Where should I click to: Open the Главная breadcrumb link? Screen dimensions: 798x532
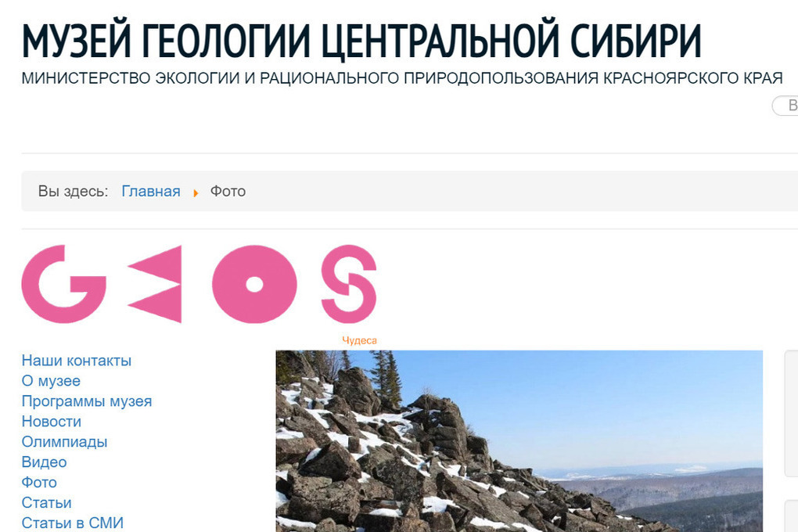click(x=151, y=192)
